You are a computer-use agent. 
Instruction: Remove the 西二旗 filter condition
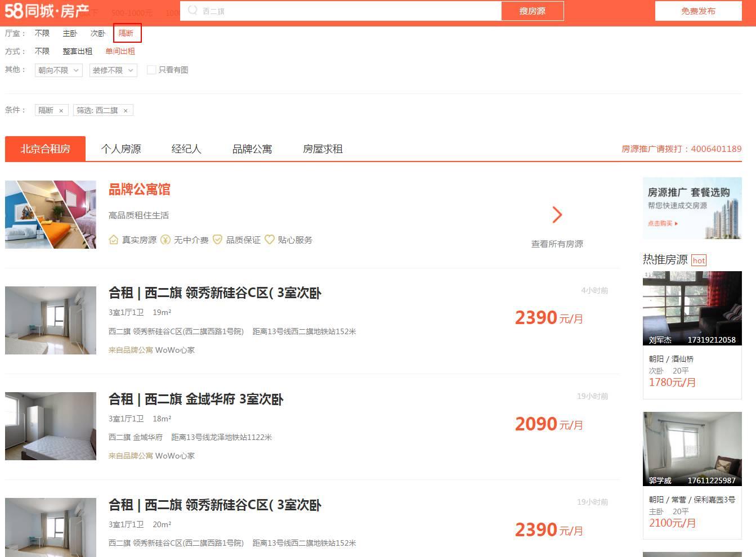[x=126, y=111]
